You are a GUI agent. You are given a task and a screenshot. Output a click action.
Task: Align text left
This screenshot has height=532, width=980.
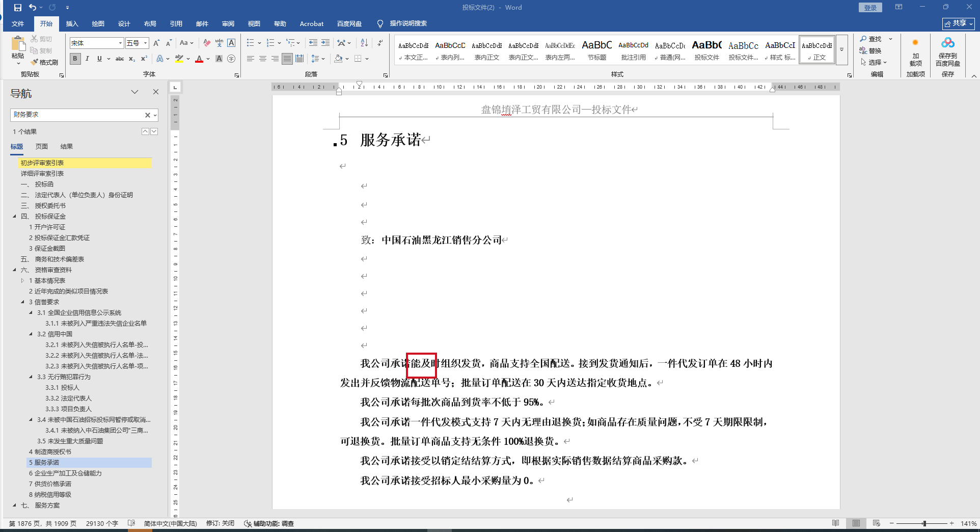pos(251,59)
